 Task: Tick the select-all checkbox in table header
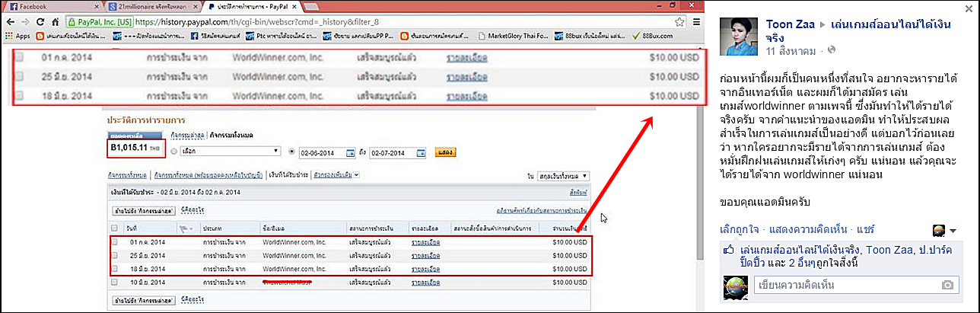(115, 228)
